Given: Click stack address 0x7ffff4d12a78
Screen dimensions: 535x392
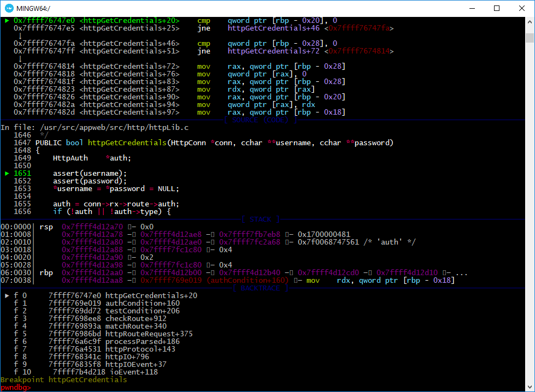Looking at the screenshot, I should (x=92, y=235).
